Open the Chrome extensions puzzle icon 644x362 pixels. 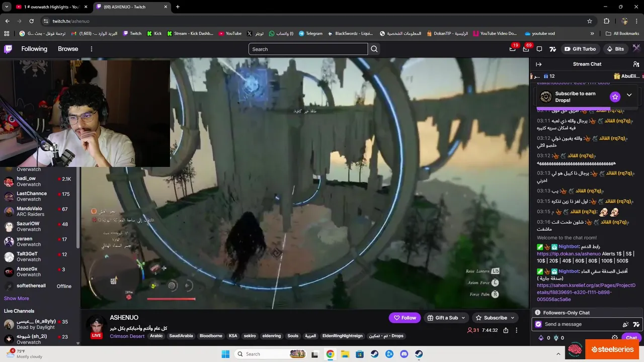pyautogui.click(x=607, y=21)
